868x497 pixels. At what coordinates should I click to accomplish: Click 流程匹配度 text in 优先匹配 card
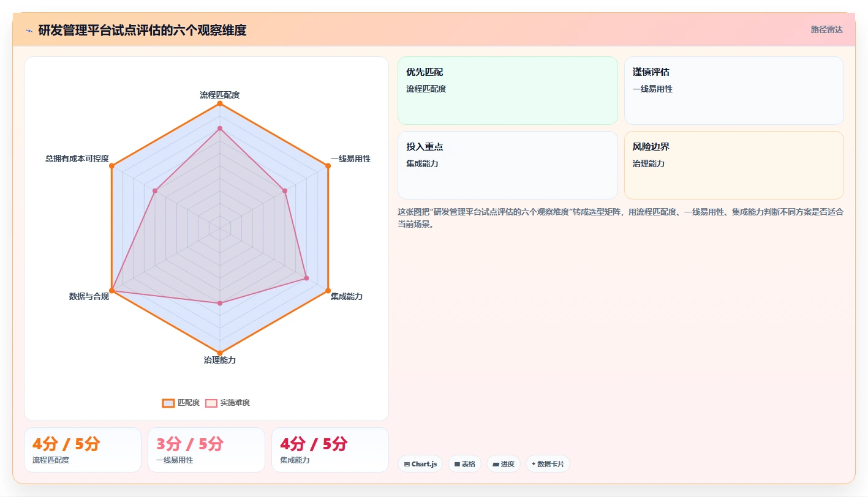pyautogui.click(x=426, y=89)
